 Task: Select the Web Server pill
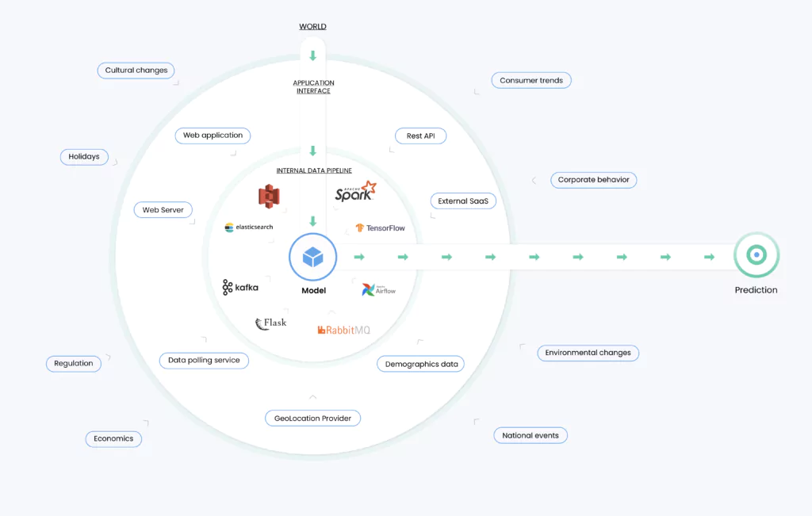tap(163, 209)
